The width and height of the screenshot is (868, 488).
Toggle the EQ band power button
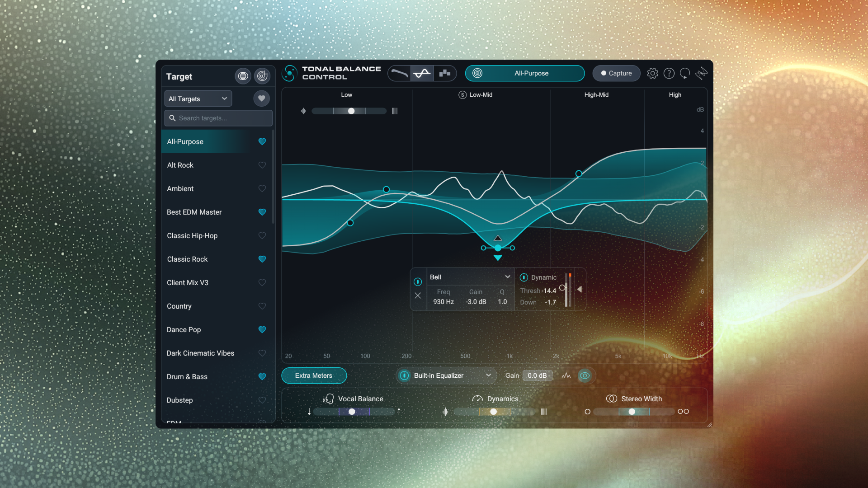tap(418, 282)
